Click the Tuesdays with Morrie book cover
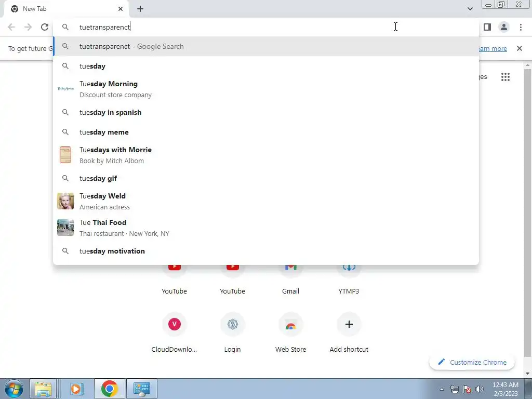The image size is (532, 399). coord(65,155)
